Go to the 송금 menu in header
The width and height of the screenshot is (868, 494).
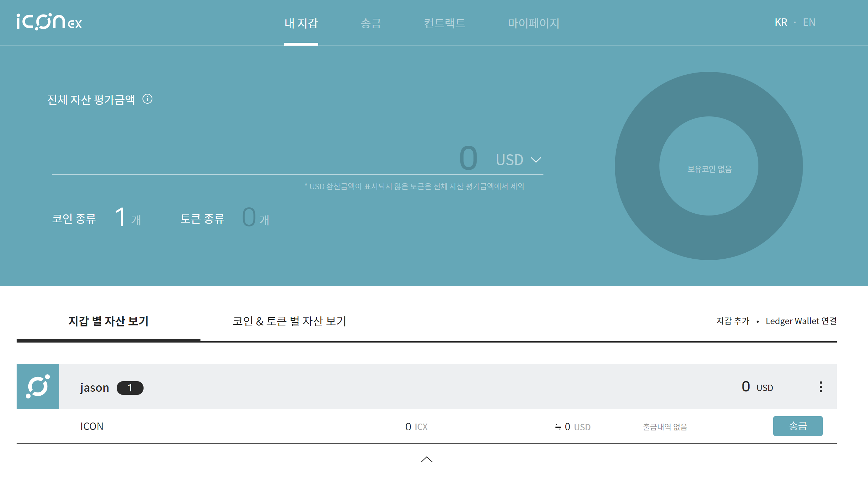[x=371, y=23]
